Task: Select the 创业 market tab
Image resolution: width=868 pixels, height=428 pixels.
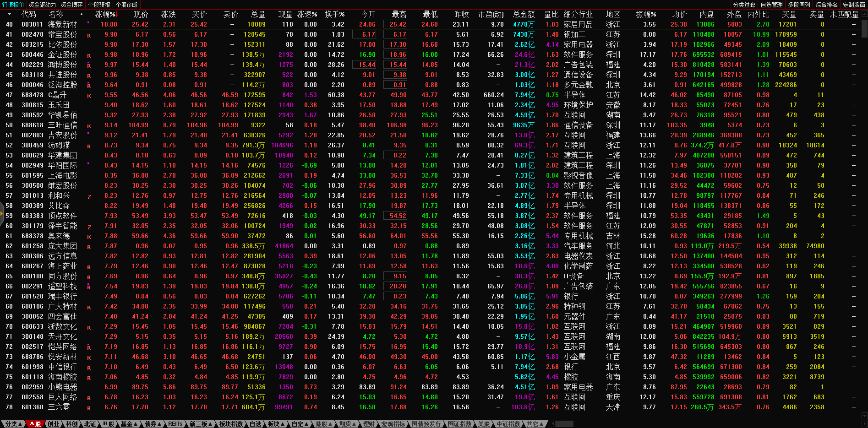Action: pyautogui.click(x=54, y=424)
